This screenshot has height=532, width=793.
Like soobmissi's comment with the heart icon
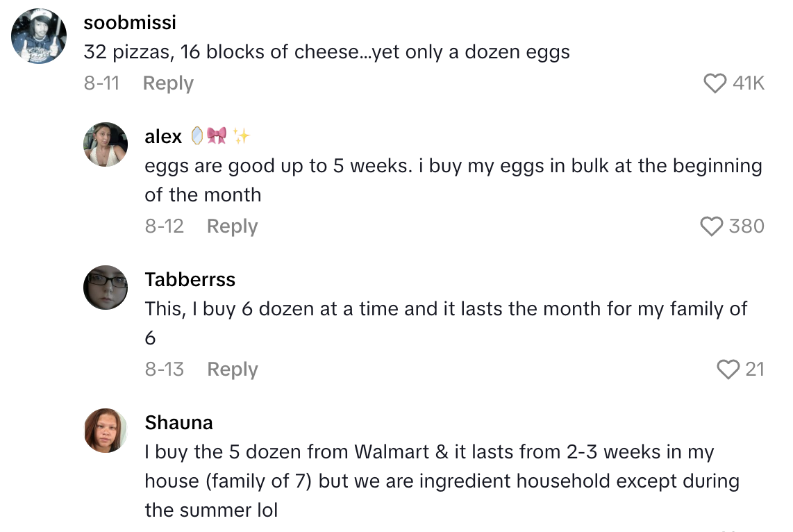(x=715, y=83)
